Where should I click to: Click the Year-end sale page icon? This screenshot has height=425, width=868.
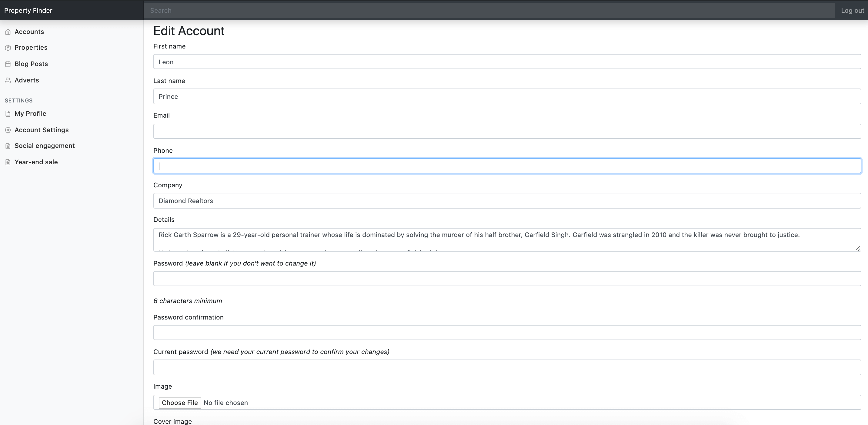click(x=8, y=162)
